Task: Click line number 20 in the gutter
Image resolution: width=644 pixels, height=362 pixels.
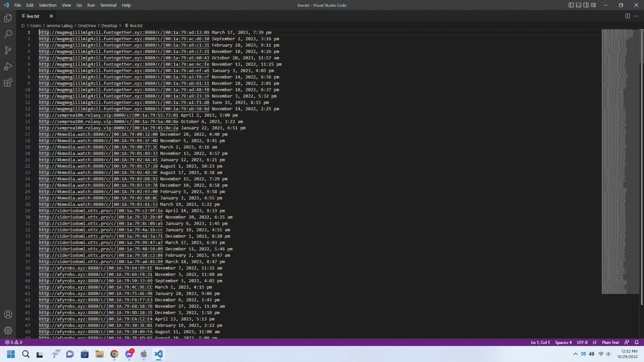Action: [x=28, y=154]
